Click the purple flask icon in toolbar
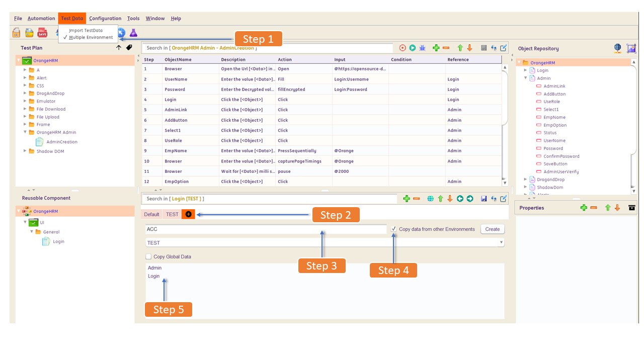644x362 pixels. pyautogui.click(x=133, y=33)
